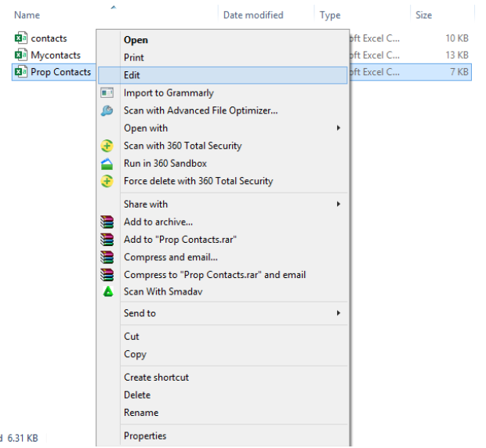This screenshot has height=448, width=486.
Task: Click the Excel icon beside contacts file
Action: coord(20,38)
